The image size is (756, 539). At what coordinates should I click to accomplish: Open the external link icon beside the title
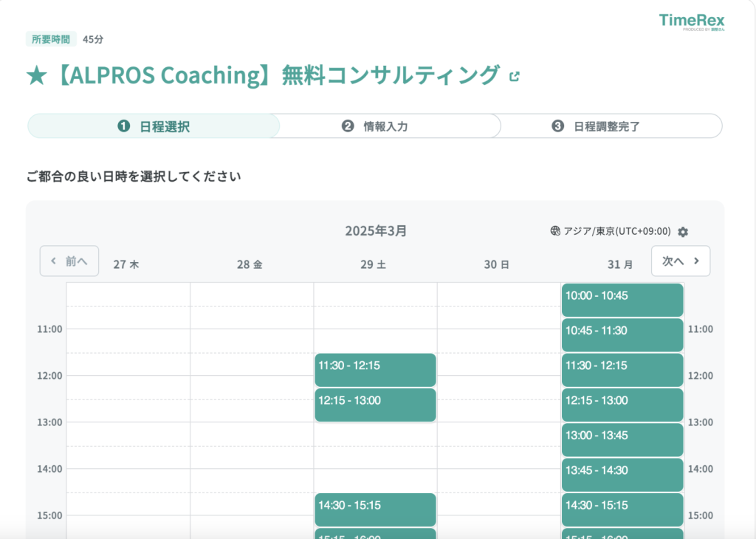[x=515, y=76]
